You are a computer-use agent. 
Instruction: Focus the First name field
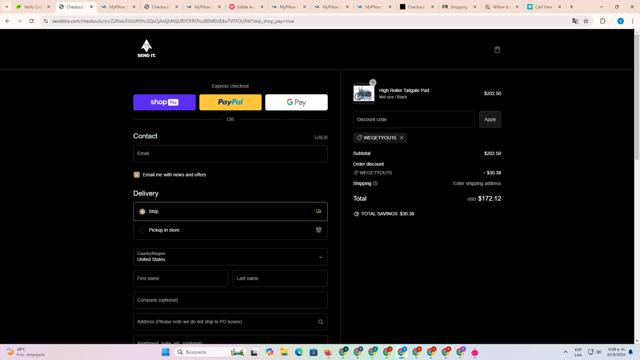(180, 278)
